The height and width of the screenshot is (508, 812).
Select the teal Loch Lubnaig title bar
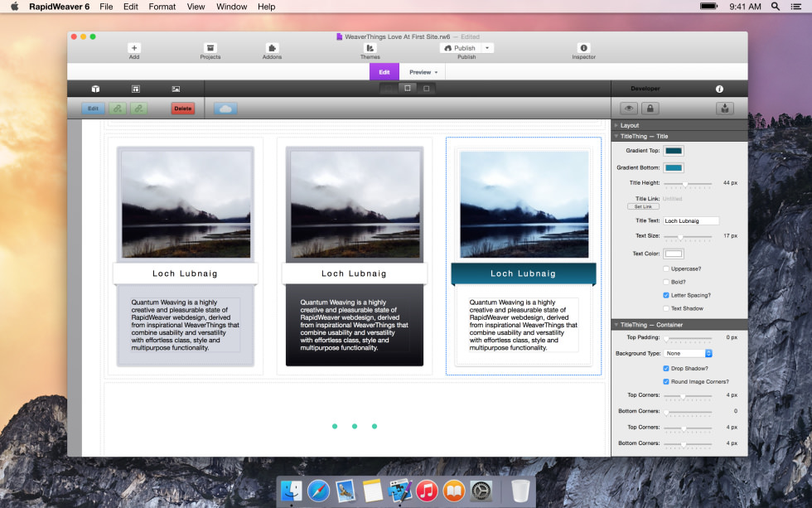(524, 273)
